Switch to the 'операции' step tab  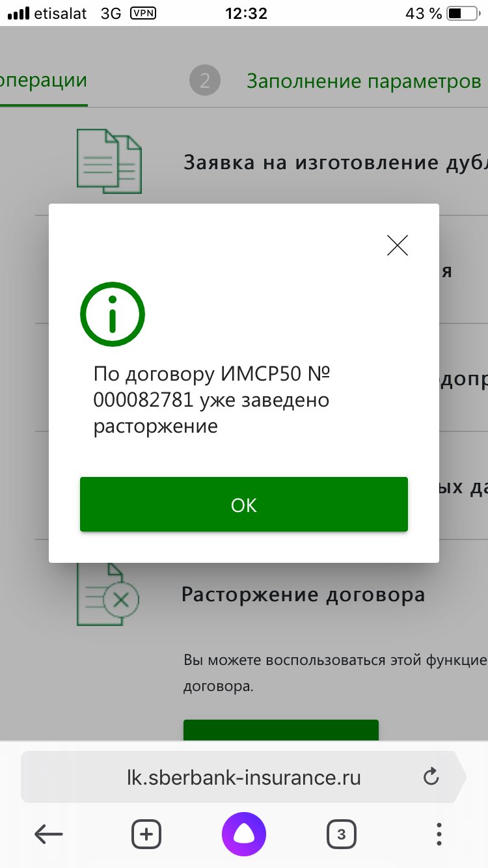tap(44, 81)
